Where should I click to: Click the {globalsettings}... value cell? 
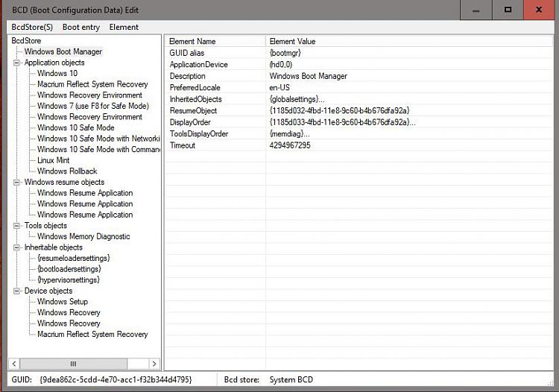point(297,99)
